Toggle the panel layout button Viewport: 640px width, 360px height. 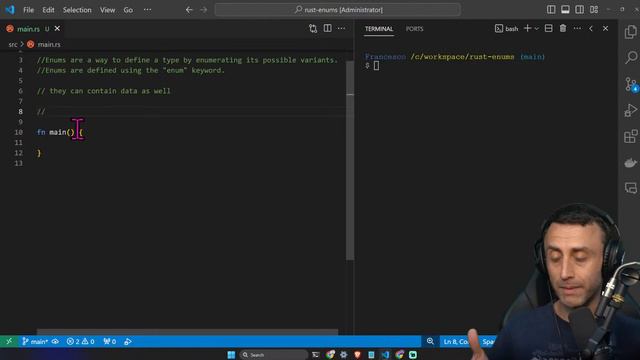tap(565, 9)
